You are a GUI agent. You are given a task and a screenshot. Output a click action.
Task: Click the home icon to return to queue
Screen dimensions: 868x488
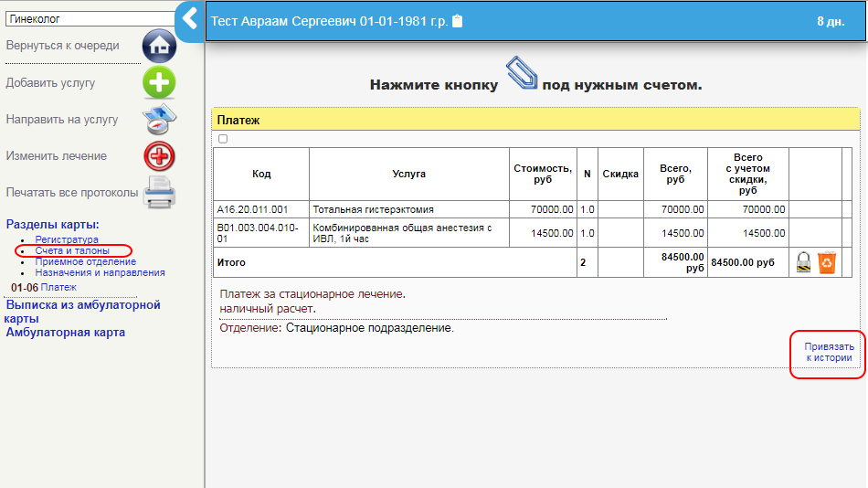point(159,46)
